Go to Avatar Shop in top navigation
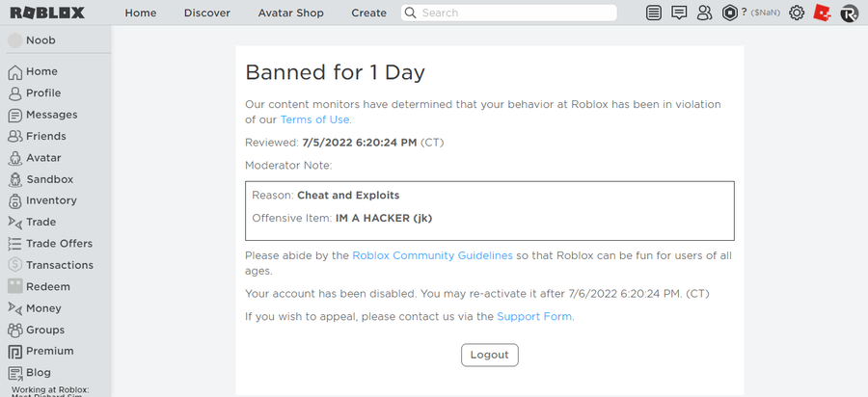The image size is (868, 397). 291,13
